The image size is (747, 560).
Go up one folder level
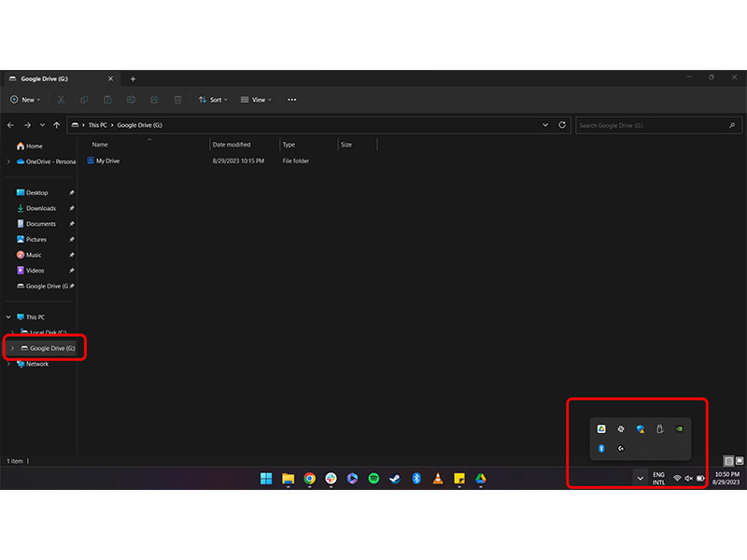(57, 125)
